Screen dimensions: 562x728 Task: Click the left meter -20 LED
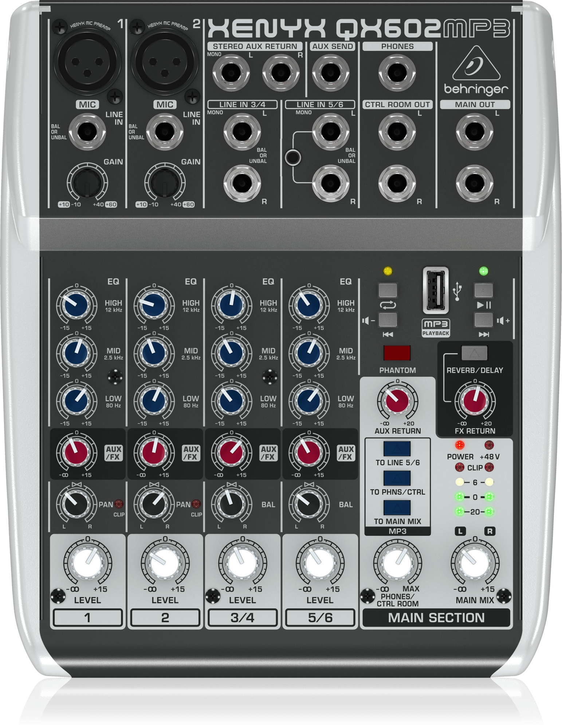[x=460, y=511]
